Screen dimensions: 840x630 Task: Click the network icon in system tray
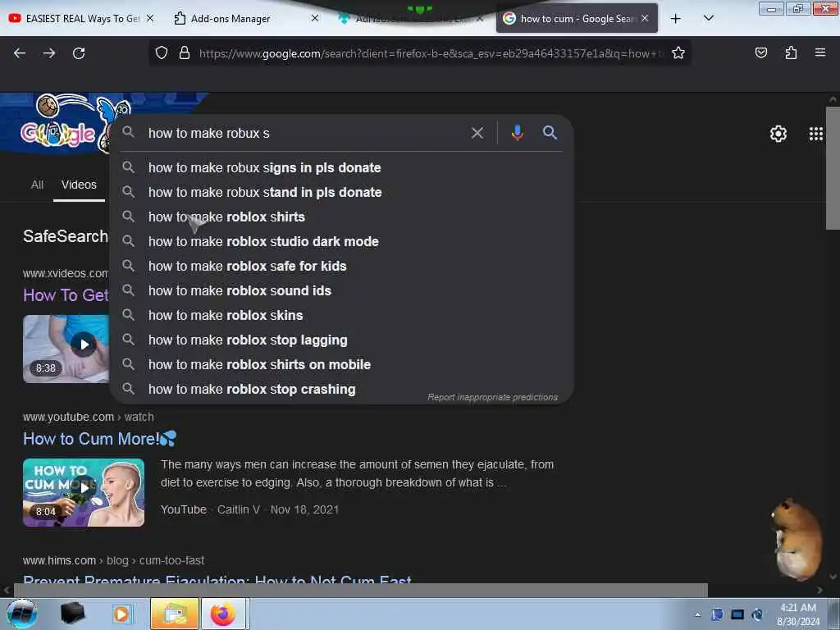tap(756, 614)
